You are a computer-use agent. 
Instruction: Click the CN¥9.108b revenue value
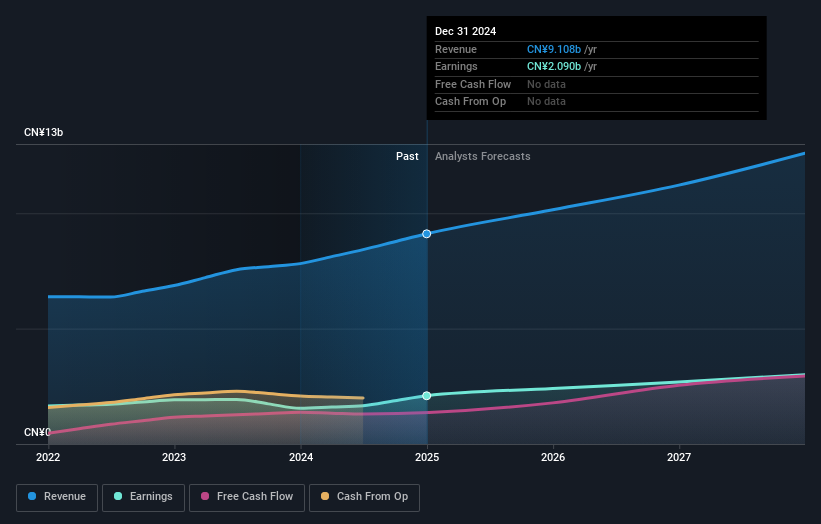(554, 49)
